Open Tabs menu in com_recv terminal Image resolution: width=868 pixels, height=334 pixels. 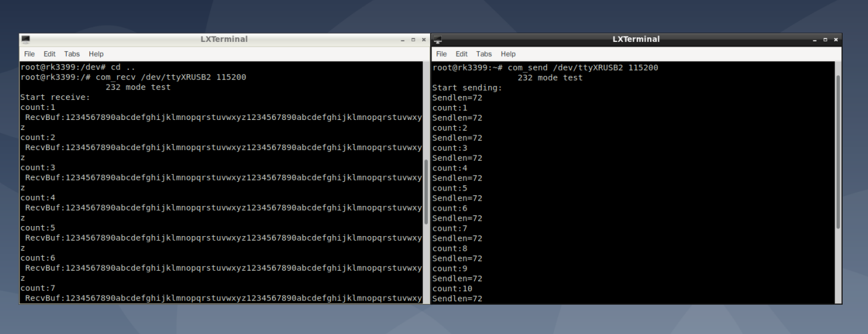(x=72, y=53)
